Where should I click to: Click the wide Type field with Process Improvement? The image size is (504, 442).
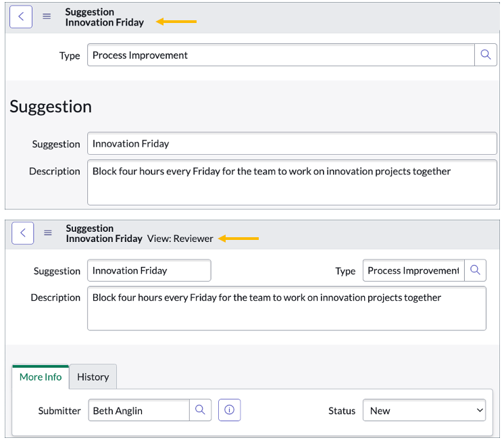281,55
